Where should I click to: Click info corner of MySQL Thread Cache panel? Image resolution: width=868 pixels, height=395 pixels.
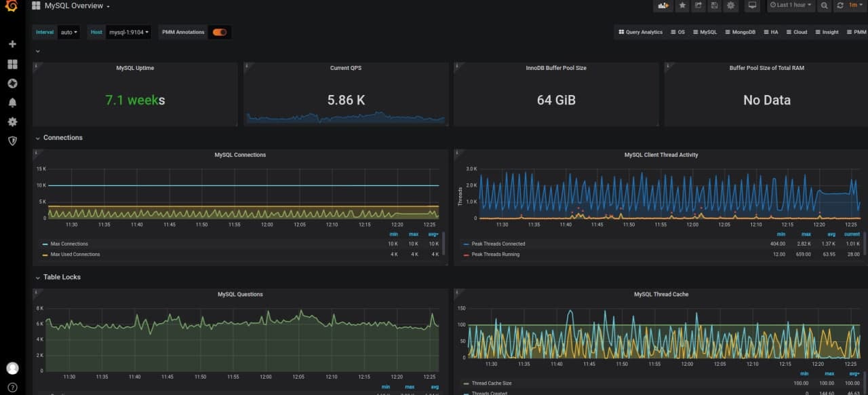pyautogui.click(x=457, y=293)
